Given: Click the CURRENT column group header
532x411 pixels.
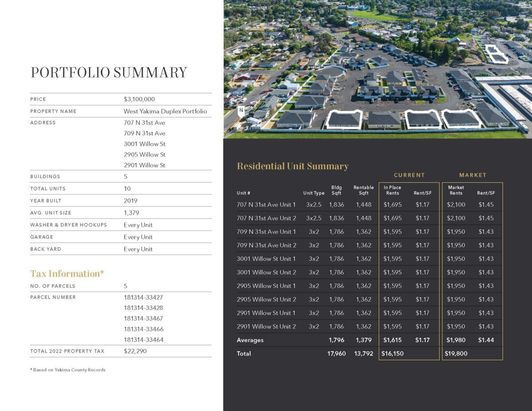Looking at the screenshot, I should [409, 175].
